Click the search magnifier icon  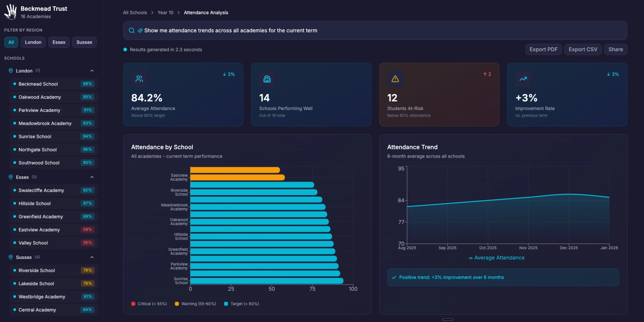(x=131, y=31)
